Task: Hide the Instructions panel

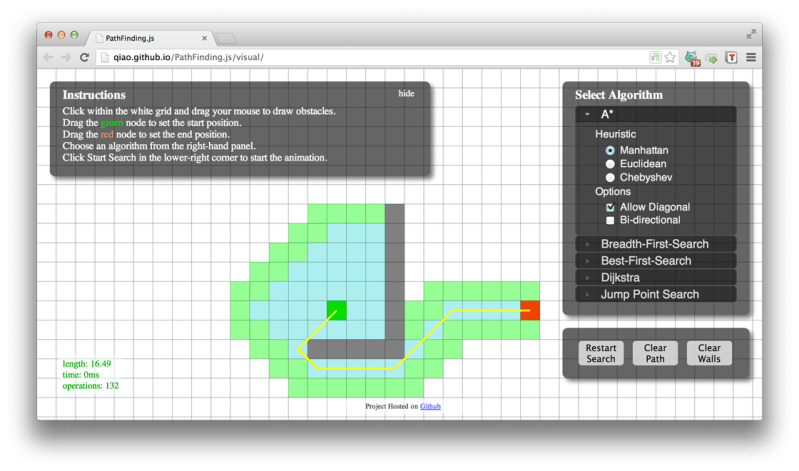Action: point(406,93)
